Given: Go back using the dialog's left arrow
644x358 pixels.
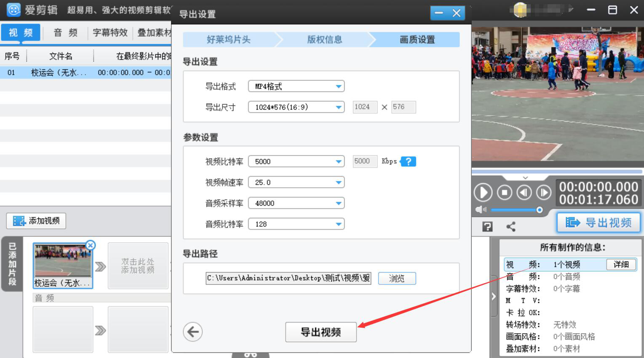Looking at the screenshot, I should coord(193,332).
